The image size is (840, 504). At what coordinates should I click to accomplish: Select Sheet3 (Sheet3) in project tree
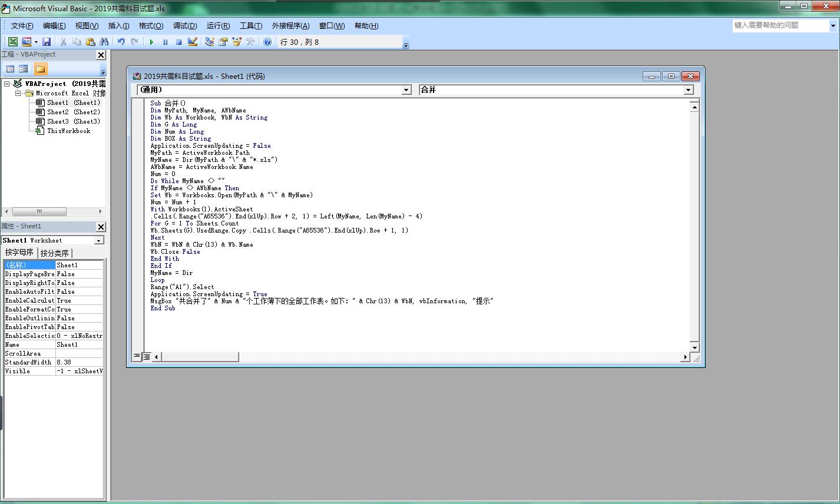(x=74, y=121)
